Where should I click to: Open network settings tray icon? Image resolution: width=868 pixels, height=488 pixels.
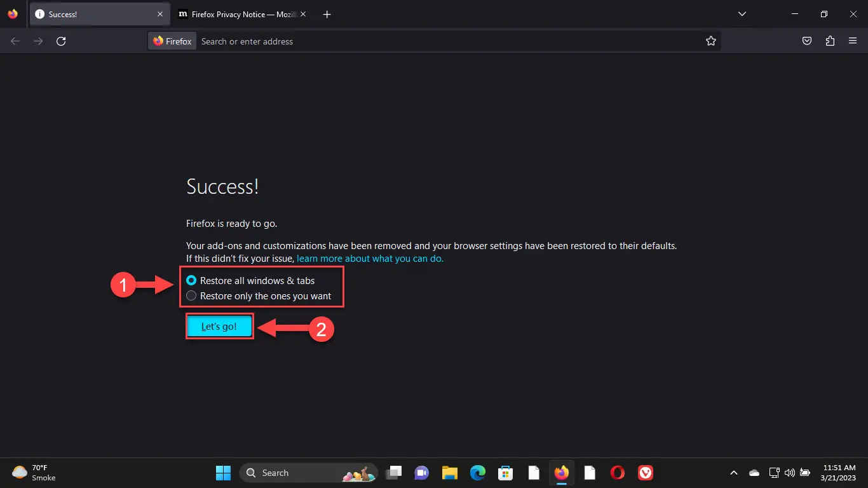click(x=774, y=473)
